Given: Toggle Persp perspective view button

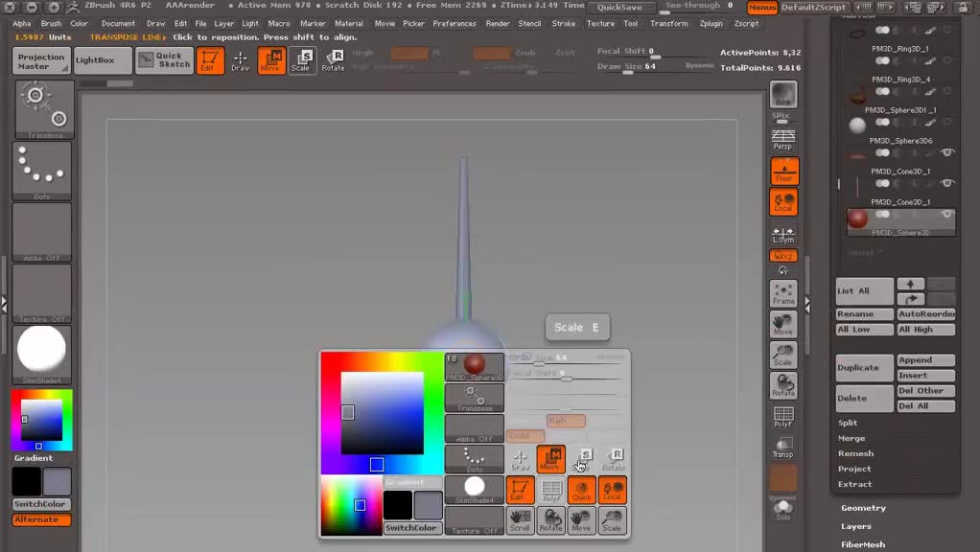Looking at the screenshot, I should (783, 140).
